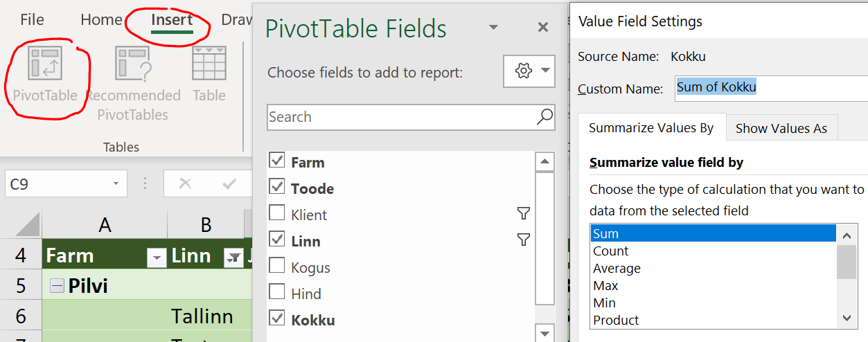Open Recommended PivotTables
868x342 pixels.
pyautogui.click(x=133, y=64)
